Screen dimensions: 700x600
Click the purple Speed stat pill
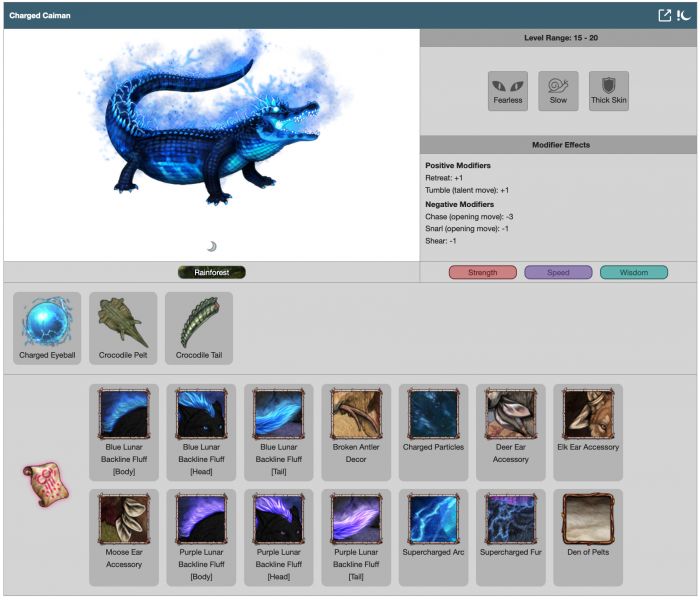click(x=558, y=272)
